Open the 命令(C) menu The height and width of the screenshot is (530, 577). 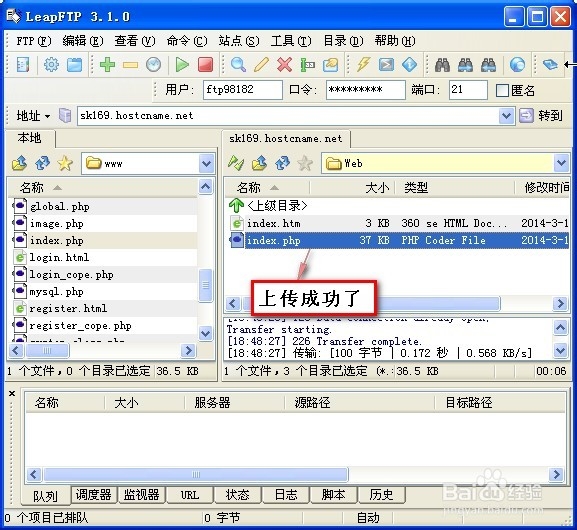click(187, 41)
